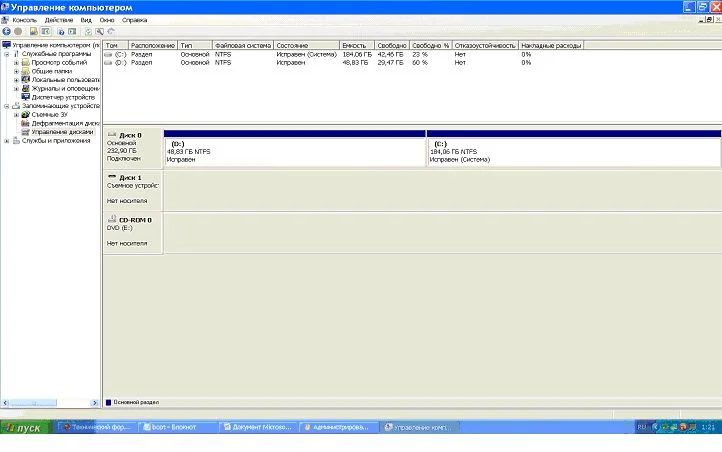Click the Back arrow toolbar icon
The width and height of the screenshot is (722, 452).
[x=6, y=31]
